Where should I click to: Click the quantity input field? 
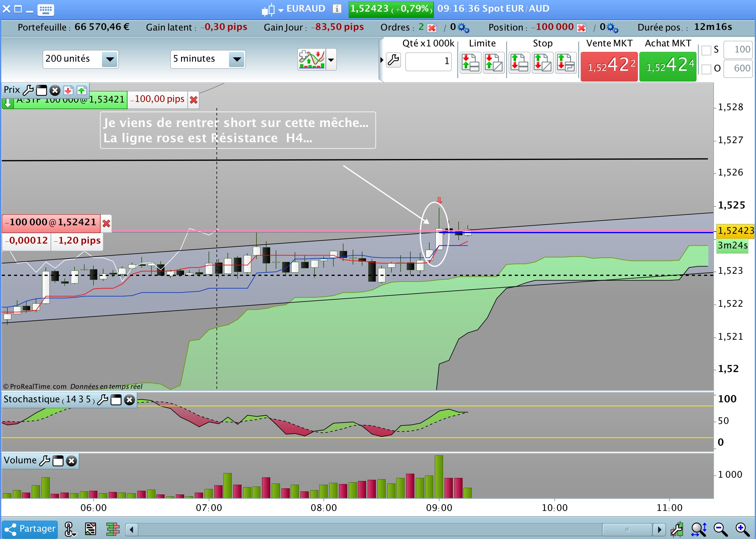pyautogui.click(x=428, y=61)
